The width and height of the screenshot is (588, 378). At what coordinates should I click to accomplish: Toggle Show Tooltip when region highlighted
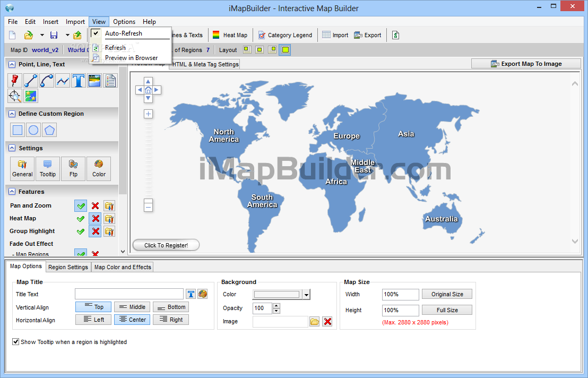pos(16,341)
